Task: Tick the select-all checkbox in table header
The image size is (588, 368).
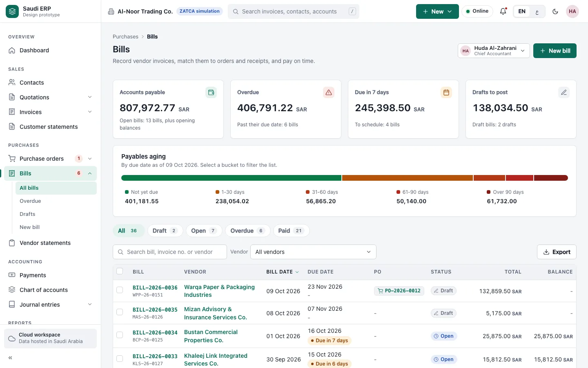Action: pyautogui.click(x=120, y=271)
